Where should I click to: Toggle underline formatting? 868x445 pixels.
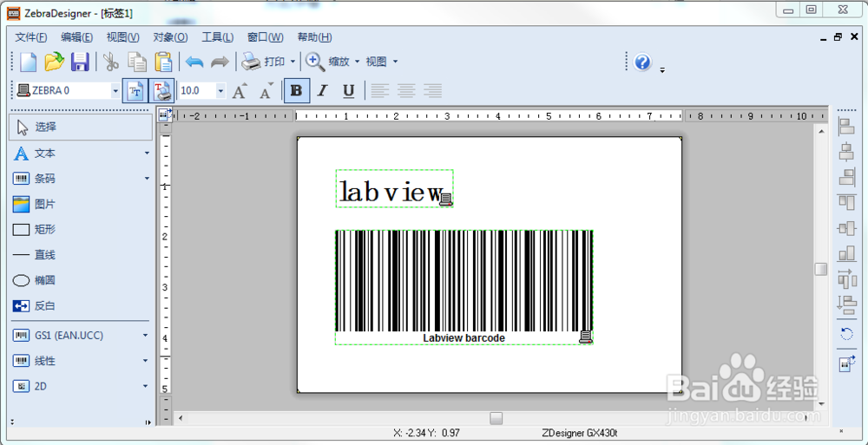point(348,91)
